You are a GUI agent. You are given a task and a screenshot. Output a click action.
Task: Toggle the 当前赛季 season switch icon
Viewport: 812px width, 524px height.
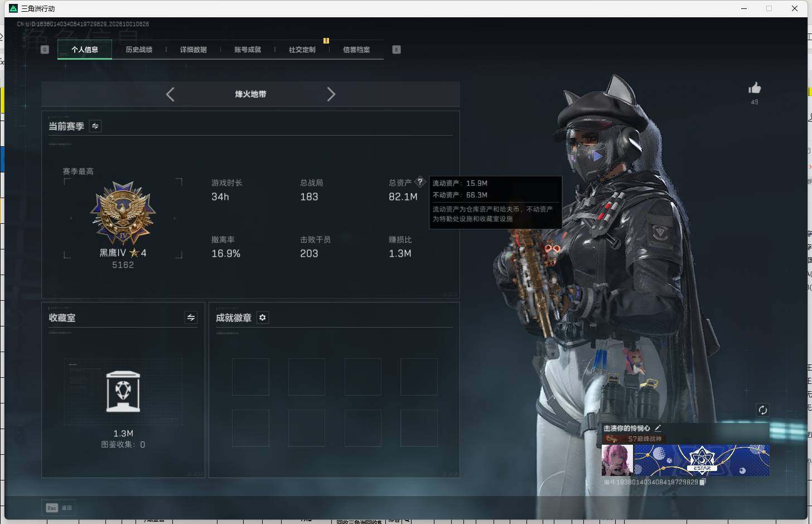click(x=95, y=126)
